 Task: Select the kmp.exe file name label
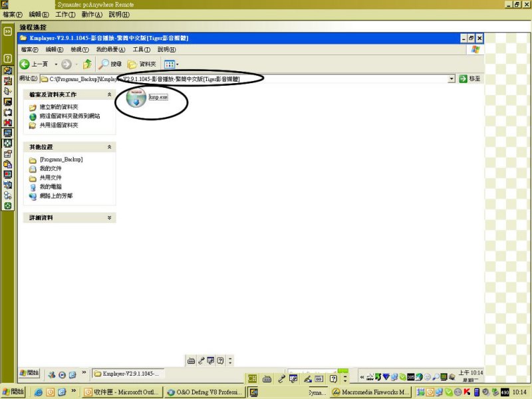click(x=158, y=97)
